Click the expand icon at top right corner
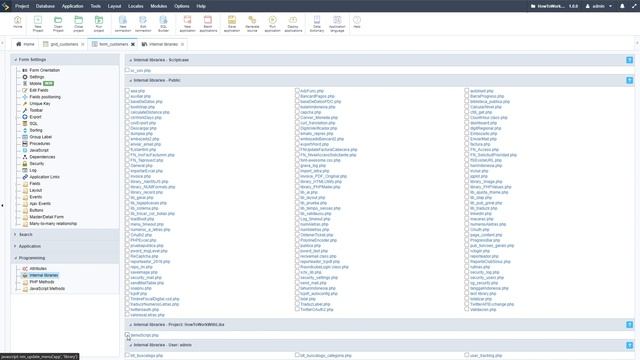640x360 pixels. coord(634,6)
